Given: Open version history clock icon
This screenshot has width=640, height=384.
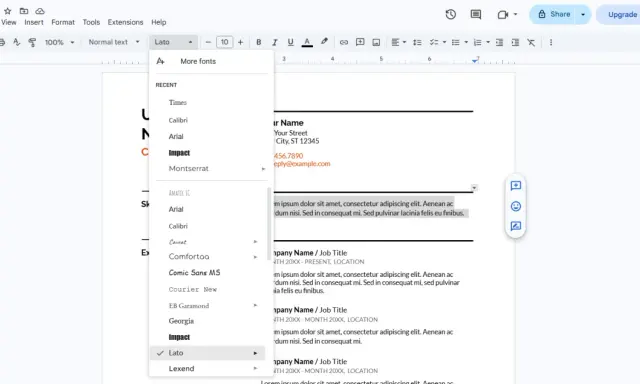Looking at the screenshot, I should coord(451,14).
